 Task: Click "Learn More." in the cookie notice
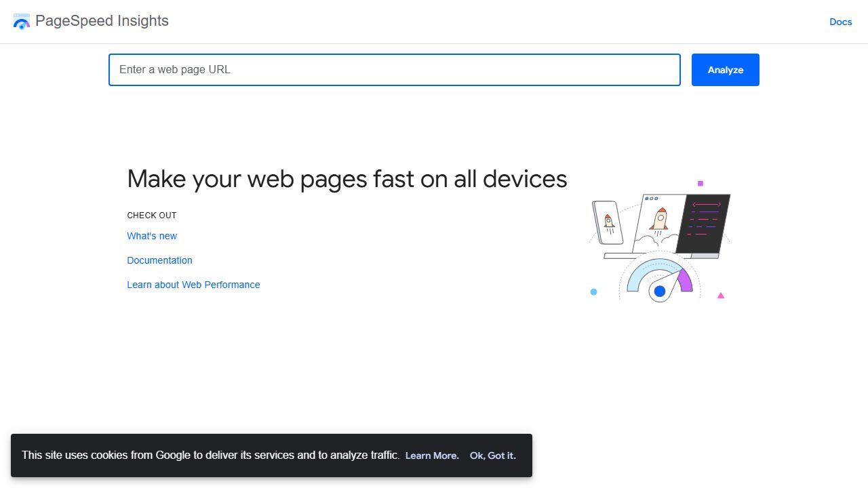click(x=432, y=455)
